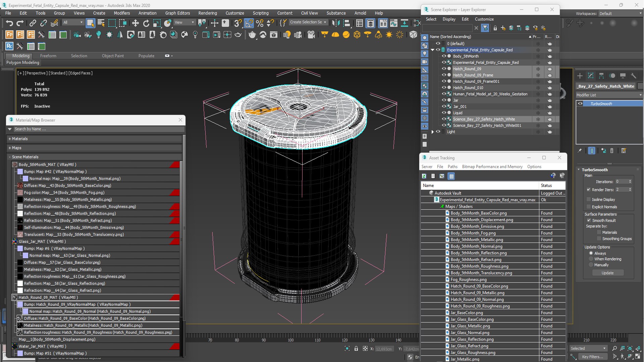Expand the Light layer in Scene Explorer
Viewport: 644px width, 362px height.
[433, 132]
